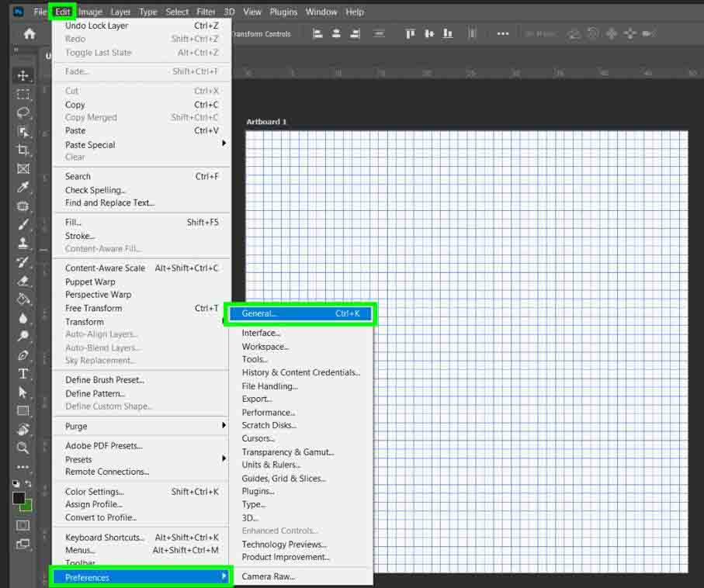Viewport: 704px width, 588px height.
Task: Select the Clone Stamp tool
Action: [23, 244]
